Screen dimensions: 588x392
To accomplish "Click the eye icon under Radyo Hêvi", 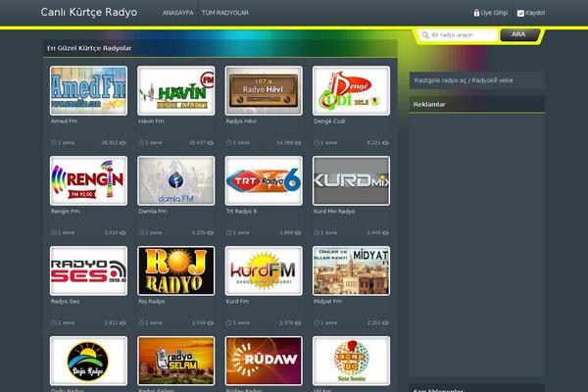I will click(298, 143).
